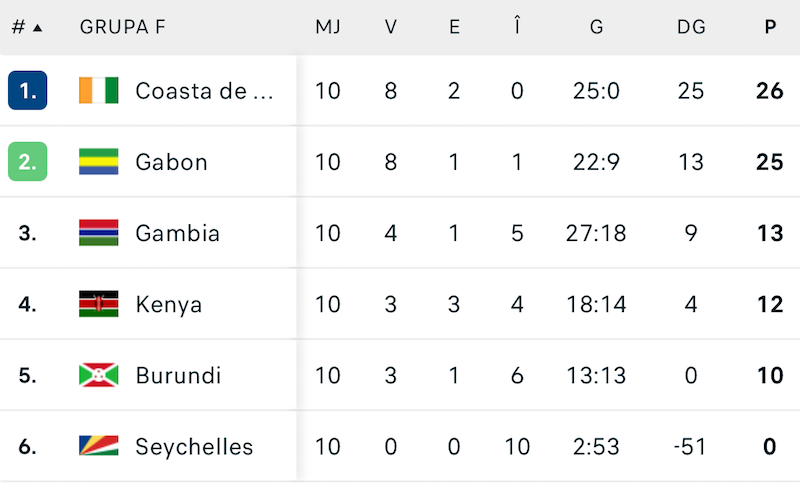Screen dimensions: 800x485
Task: Click the Seychelles flag icon
Action: 98,446
